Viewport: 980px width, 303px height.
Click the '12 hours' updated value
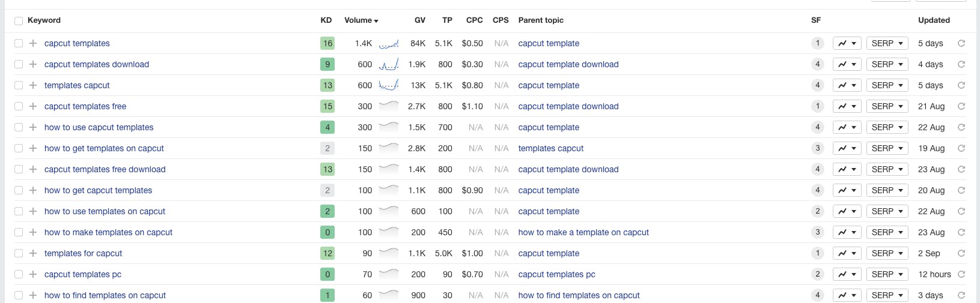point(934,274)
